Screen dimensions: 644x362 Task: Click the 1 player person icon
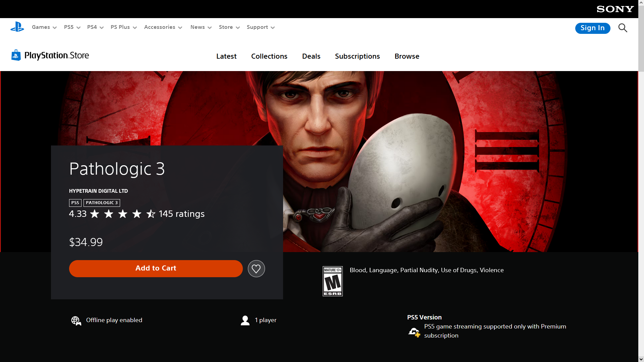245,320
